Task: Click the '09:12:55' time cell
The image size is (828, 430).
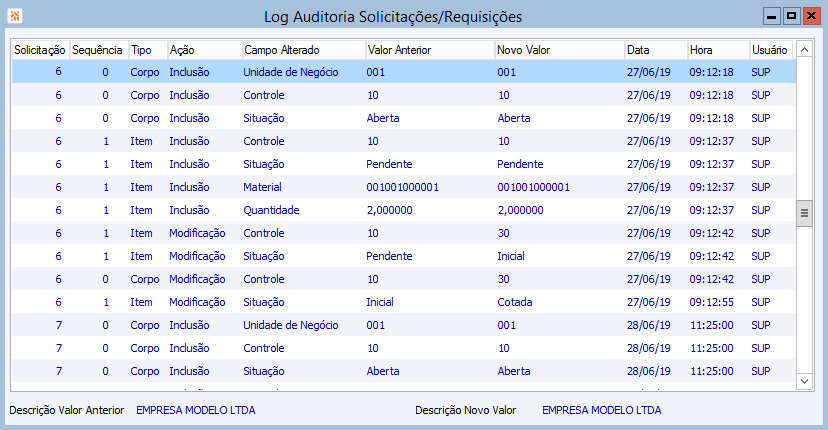Action: (x=711, y=302)
